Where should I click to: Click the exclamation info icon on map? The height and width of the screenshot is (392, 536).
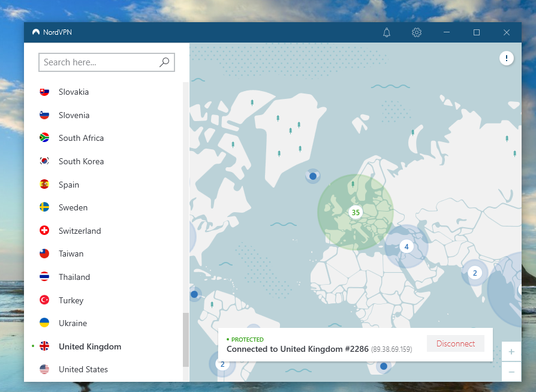506,58
